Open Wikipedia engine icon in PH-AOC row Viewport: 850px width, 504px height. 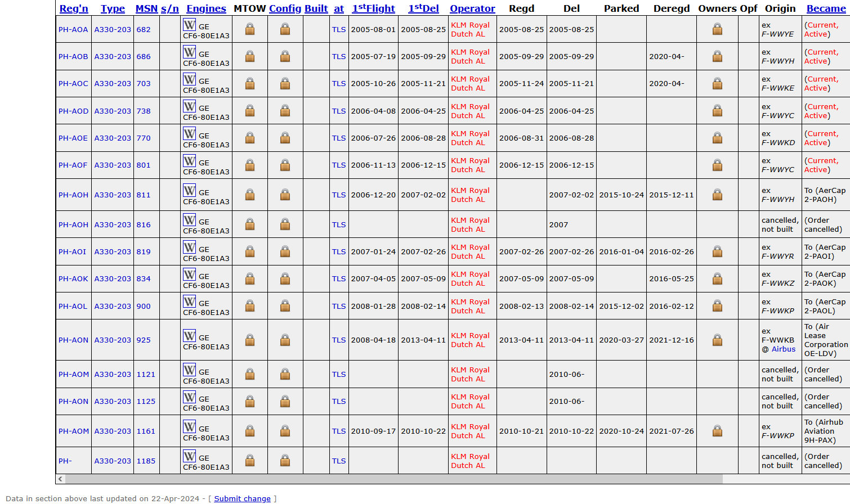190,79
